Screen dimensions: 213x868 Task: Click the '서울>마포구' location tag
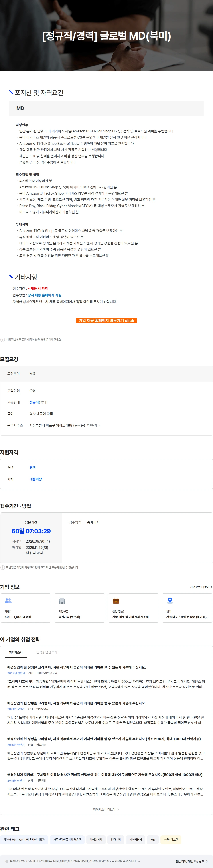coord(171,840)
